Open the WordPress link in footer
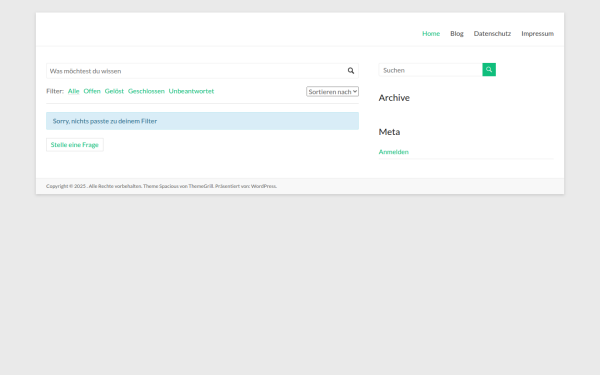The image size is (600, 375). click(263, 186)
